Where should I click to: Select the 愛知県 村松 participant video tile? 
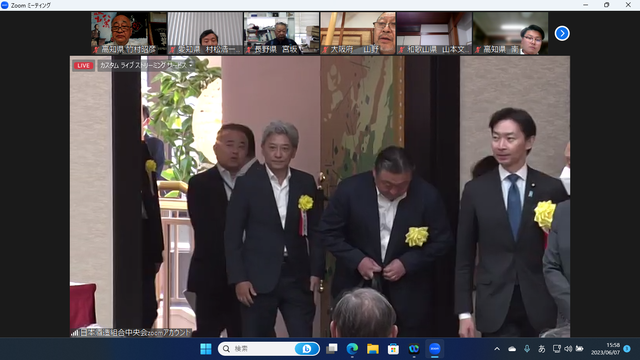[x=205, y=33]
